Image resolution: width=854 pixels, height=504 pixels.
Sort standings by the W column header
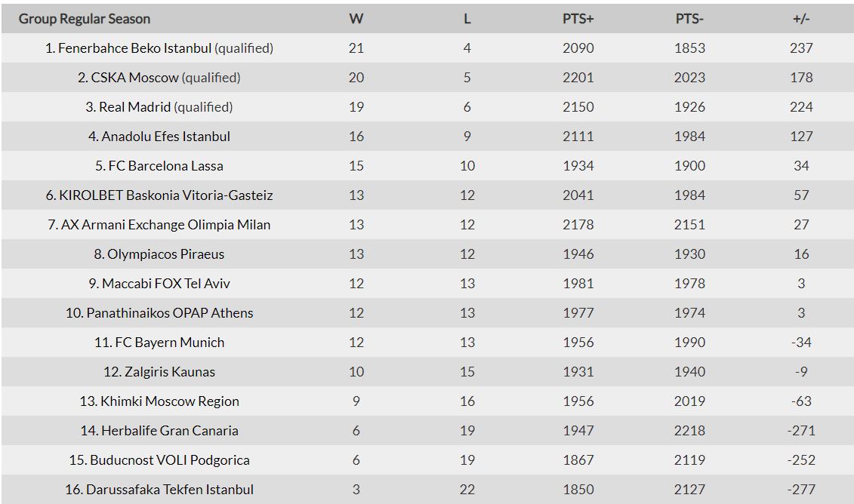[x=356, y=19]
